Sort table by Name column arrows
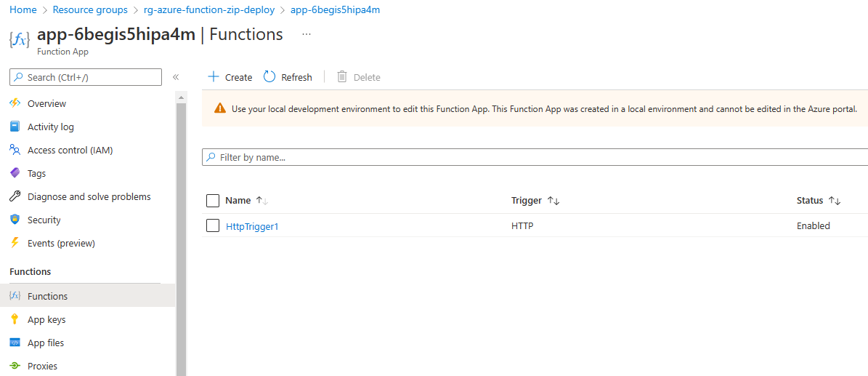Screen dimensions: 868x376 point(261,201)
